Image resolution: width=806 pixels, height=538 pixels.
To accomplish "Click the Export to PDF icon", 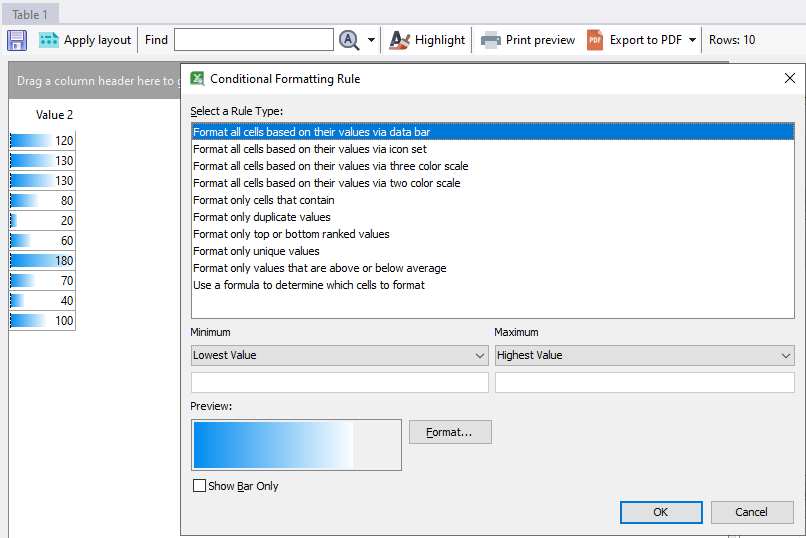I will tap(595, 40).
